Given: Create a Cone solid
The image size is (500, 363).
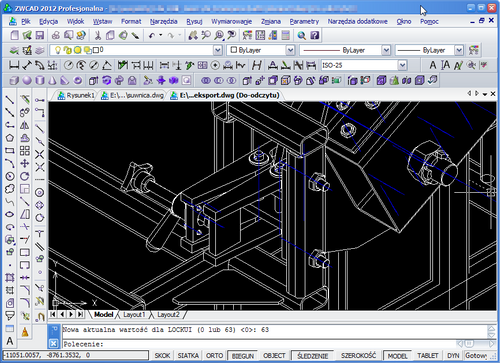Looking at the screenshot, I should 52,80.
